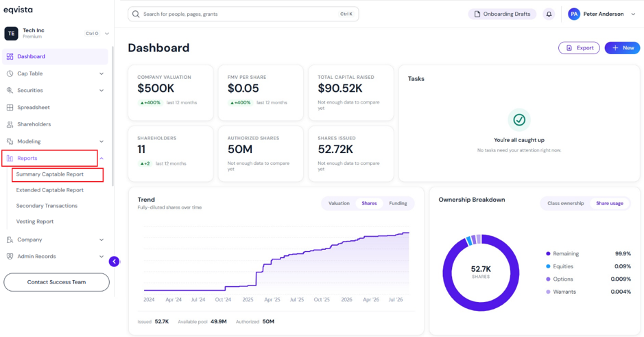The image size is (644, 337).
Task: Collapse sidebar with purple arrow button
Action: pyautogui.click(x=114, y=262)
